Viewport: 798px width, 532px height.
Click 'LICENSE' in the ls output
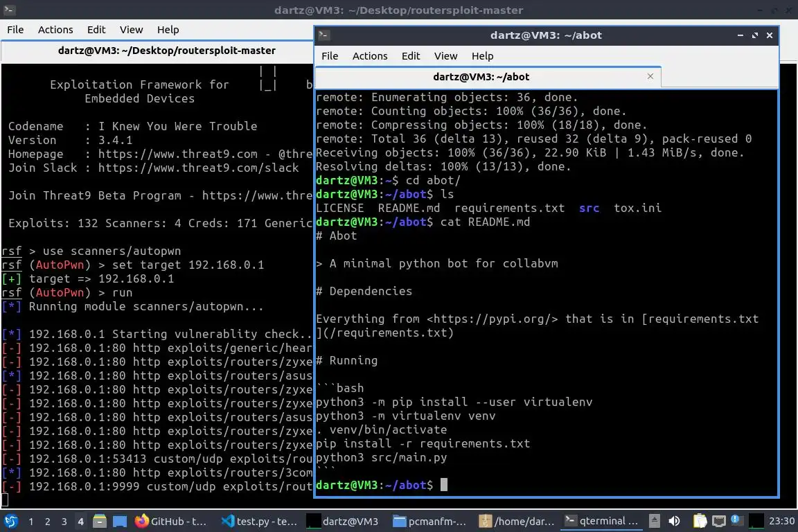click(340, 209)
